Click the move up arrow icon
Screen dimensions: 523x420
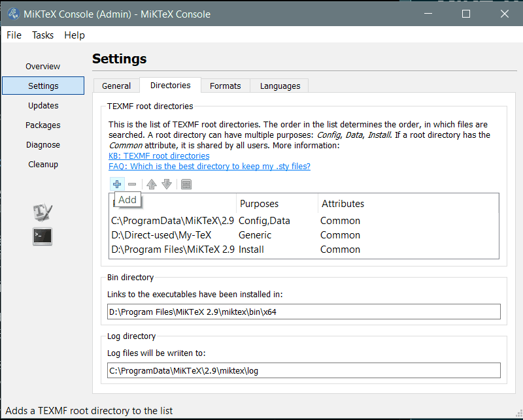coord(152,184)
